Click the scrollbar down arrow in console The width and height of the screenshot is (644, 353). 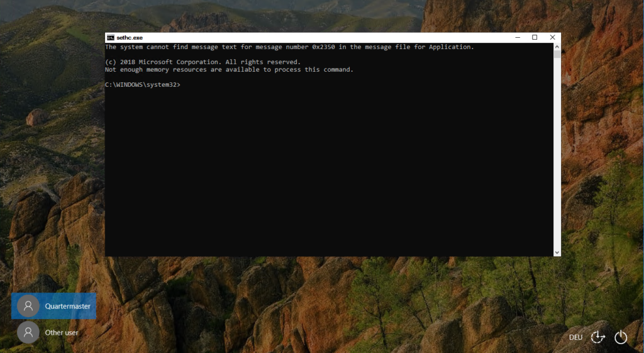point(557,252)
